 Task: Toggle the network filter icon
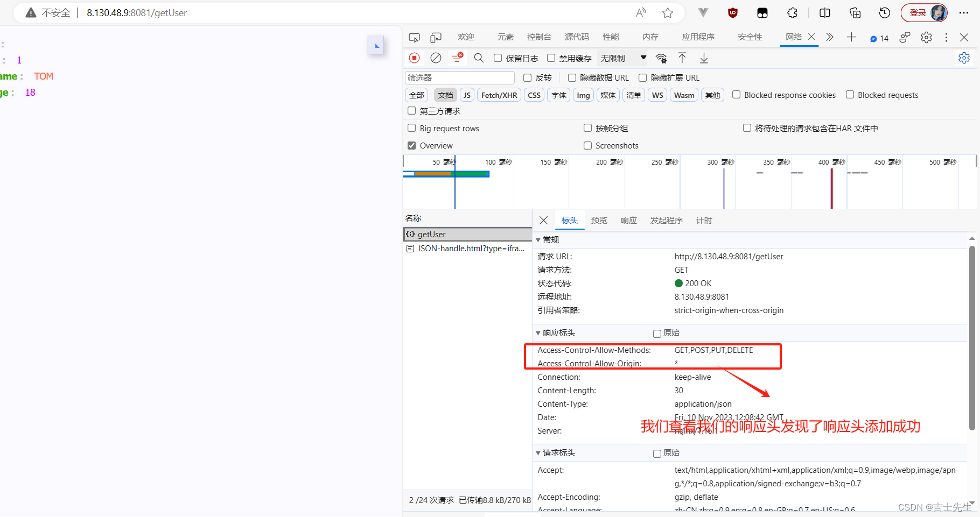pyautogui.click(x=457, y=58)
